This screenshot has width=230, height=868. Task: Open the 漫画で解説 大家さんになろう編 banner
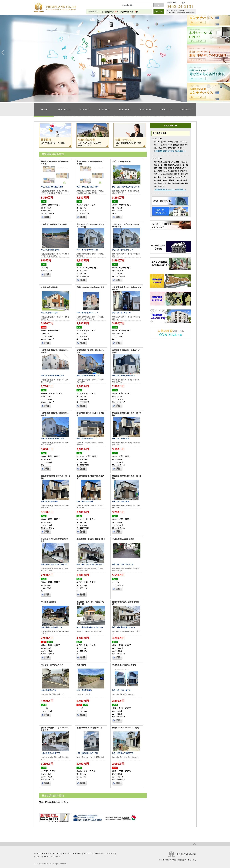click(170, 316)
